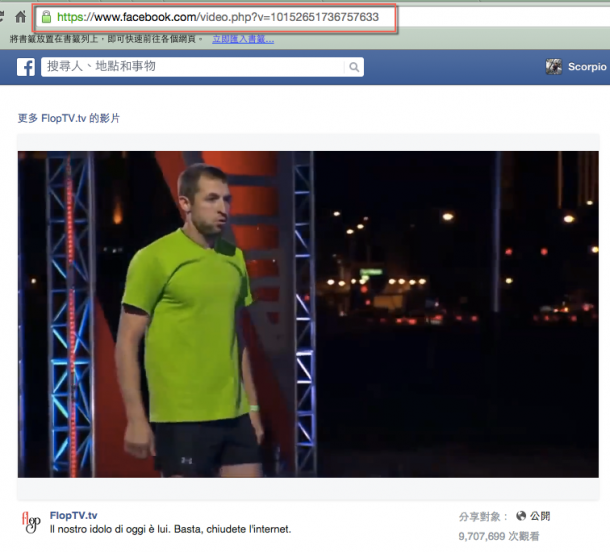Focus the Facebook search field
This screenshot has height=552, width=610.
pos(190,67)
